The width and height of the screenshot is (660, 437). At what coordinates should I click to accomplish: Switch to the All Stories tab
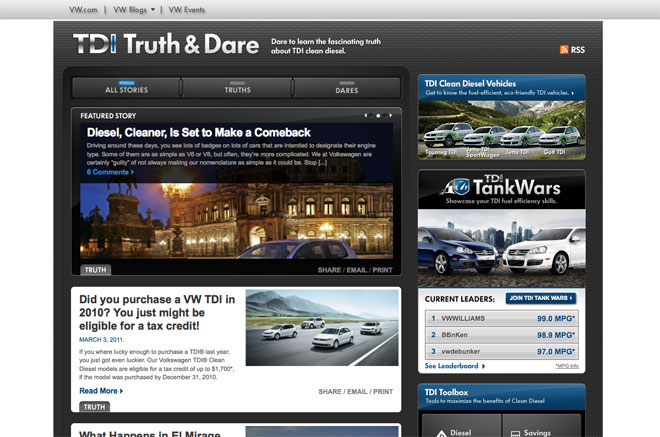point(126,88)
